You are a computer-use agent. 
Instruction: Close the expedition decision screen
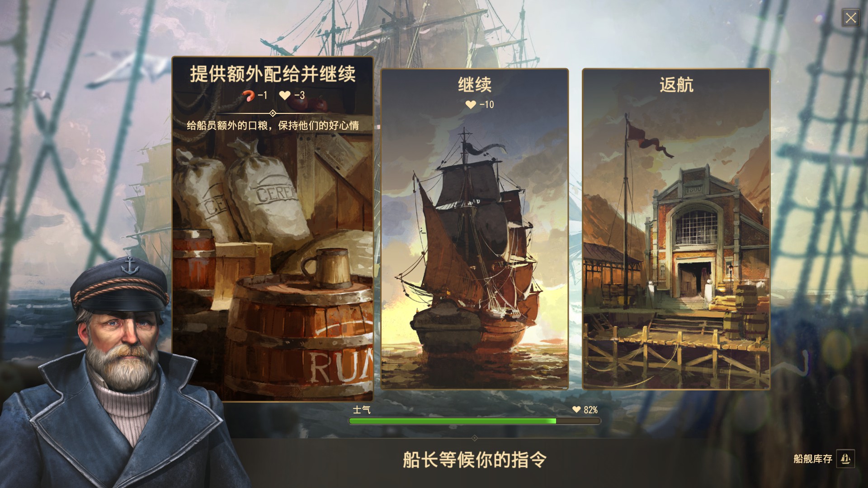tap(851, 18)
